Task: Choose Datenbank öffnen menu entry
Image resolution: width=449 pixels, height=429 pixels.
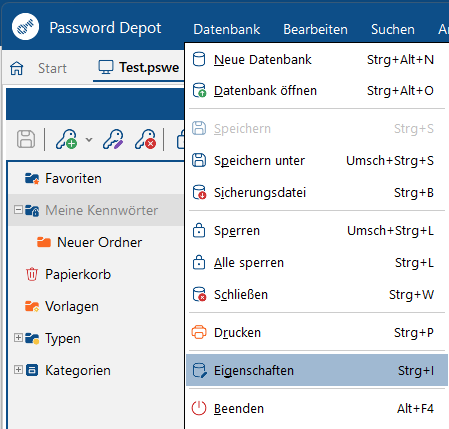Action: (317, 91)
